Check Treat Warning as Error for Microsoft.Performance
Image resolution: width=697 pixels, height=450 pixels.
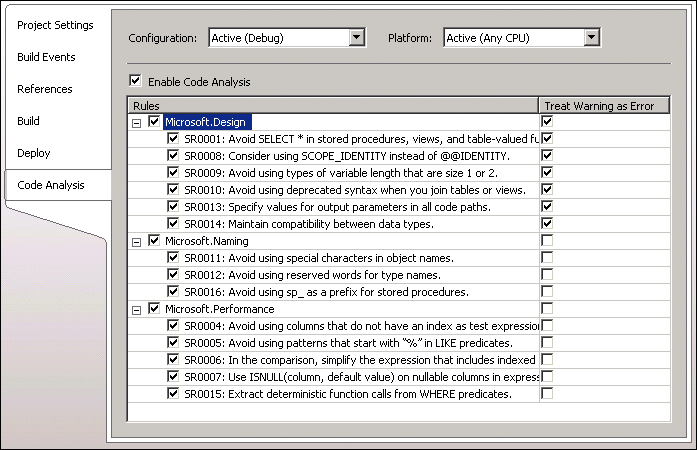point(547,309)
